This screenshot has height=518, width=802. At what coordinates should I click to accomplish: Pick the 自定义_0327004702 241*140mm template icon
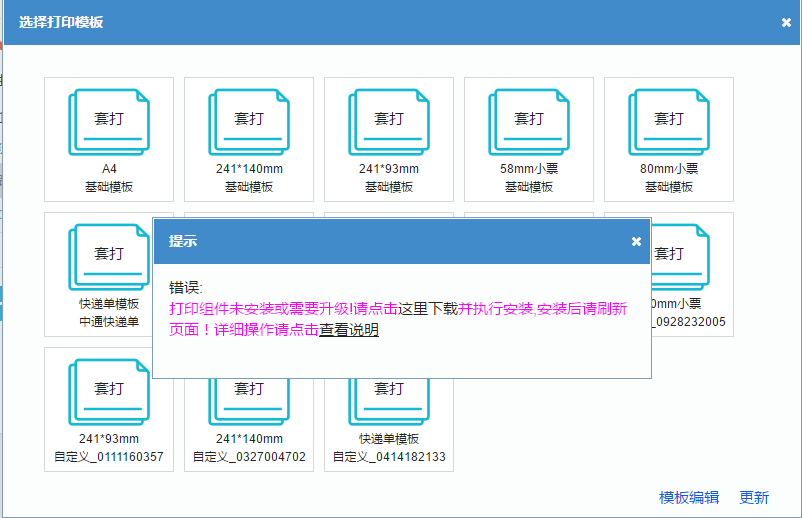tap(249, 402)
